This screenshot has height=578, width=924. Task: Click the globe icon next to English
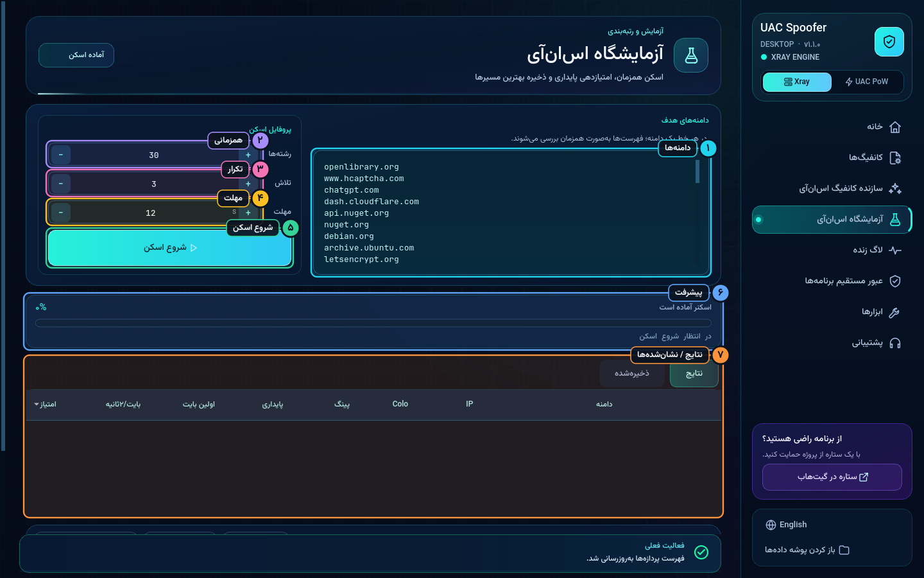[771, 525]
